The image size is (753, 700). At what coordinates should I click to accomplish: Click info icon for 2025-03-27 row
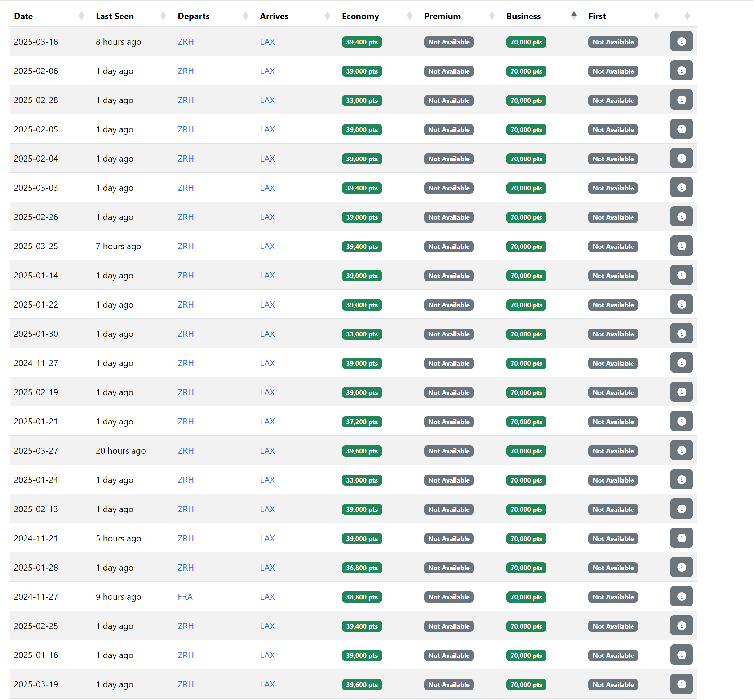[x=681, y=450]
